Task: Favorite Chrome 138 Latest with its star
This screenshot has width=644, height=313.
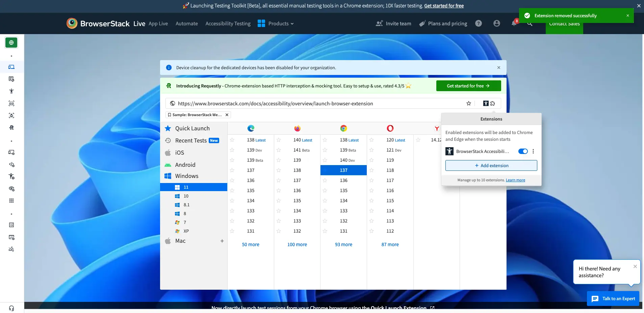Action: pyautogui.click(x=325, y=140)
